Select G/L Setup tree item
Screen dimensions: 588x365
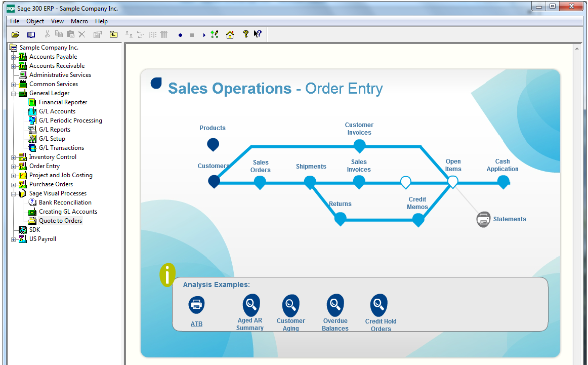52,138
